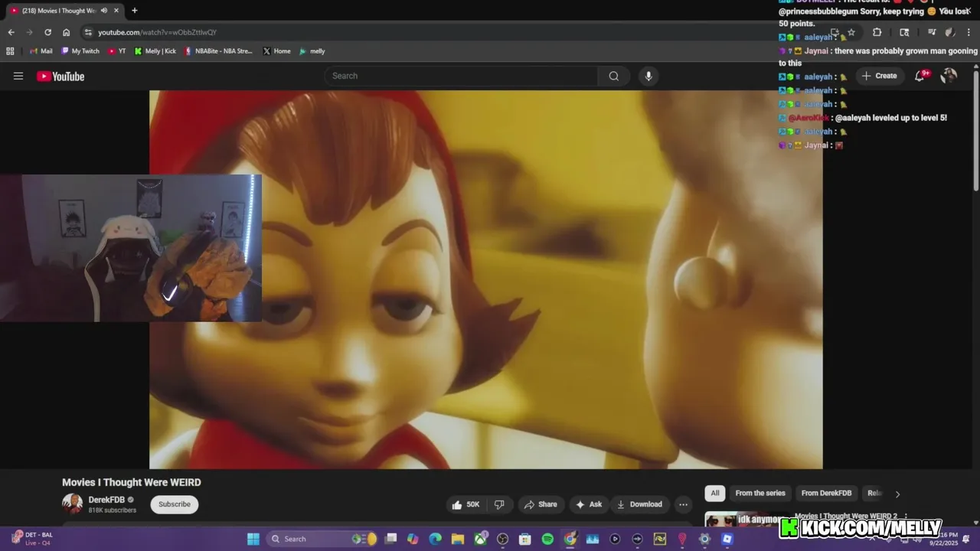This screenshot has width=980, height=551.
Task: Bookmark this page with the star
Action: tap(851, 32)
